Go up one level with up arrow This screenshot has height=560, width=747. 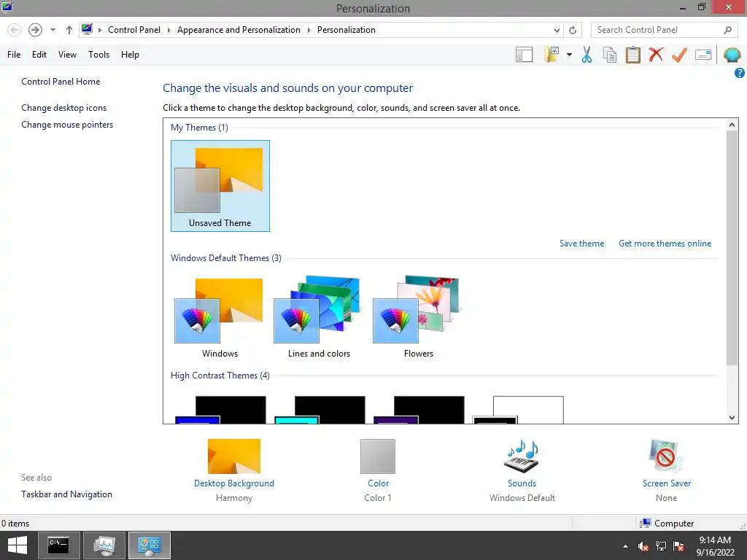tap(69, 30)
